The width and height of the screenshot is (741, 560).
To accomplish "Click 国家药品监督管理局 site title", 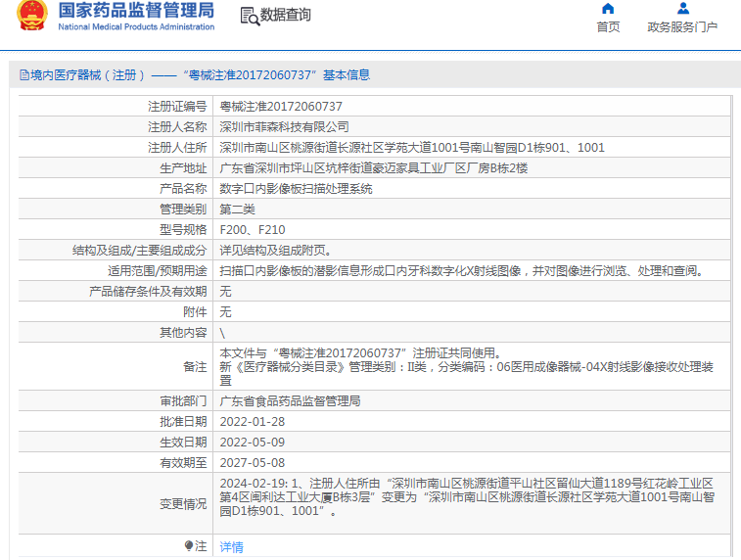I will click(136, 11).
